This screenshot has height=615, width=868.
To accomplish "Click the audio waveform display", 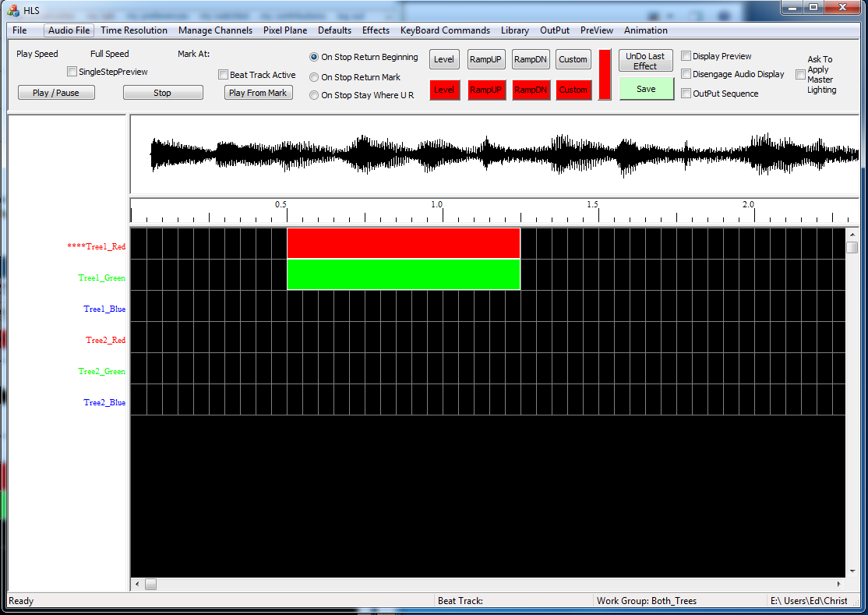I will click(x=494, y=154).
